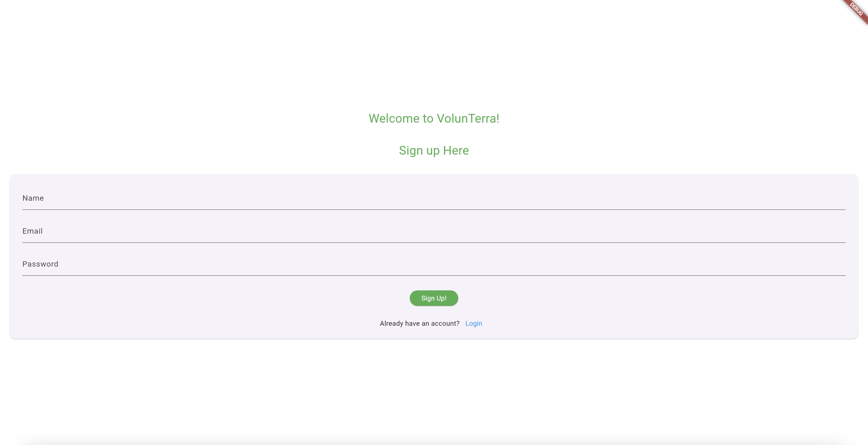This screenshot has width=868, height=445.
Task: Click the Password field label
Action: click(40, 264)
